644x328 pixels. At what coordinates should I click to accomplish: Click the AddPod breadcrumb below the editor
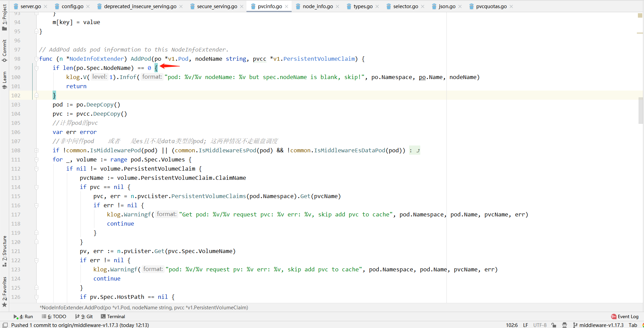coord(144,307)
